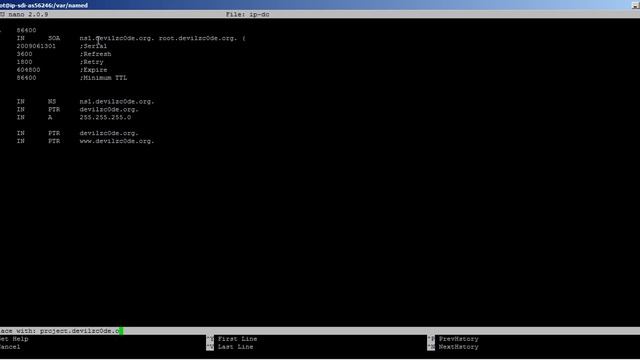Click the 'Cancel' shortcut label

pyautogui.click(x=10, y=347)
